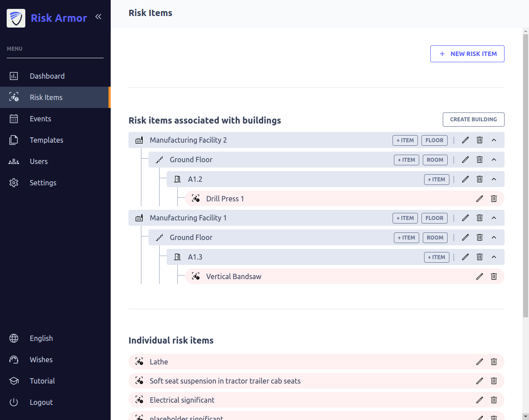Click the trash icon for Manufacturing Facility 2
Image resolution: width=529 pixels, height=420 pixels.
pyautogui.click(x=480, y=140)
